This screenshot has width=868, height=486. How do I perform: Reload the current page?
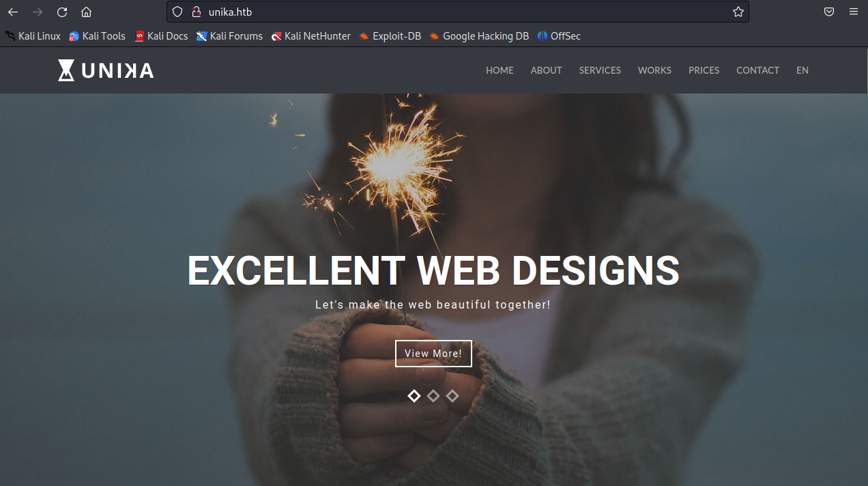point(62,12)
